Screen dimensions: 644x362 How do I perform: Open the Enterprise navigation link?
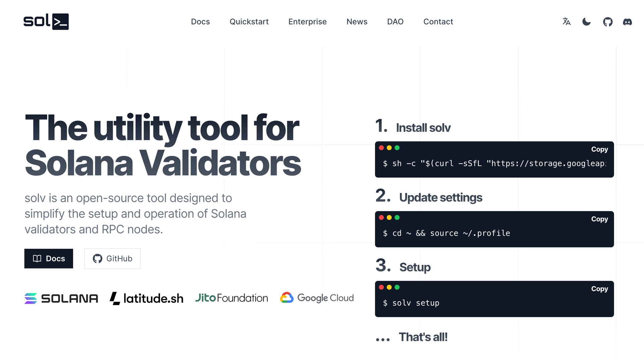pos(307,22)
